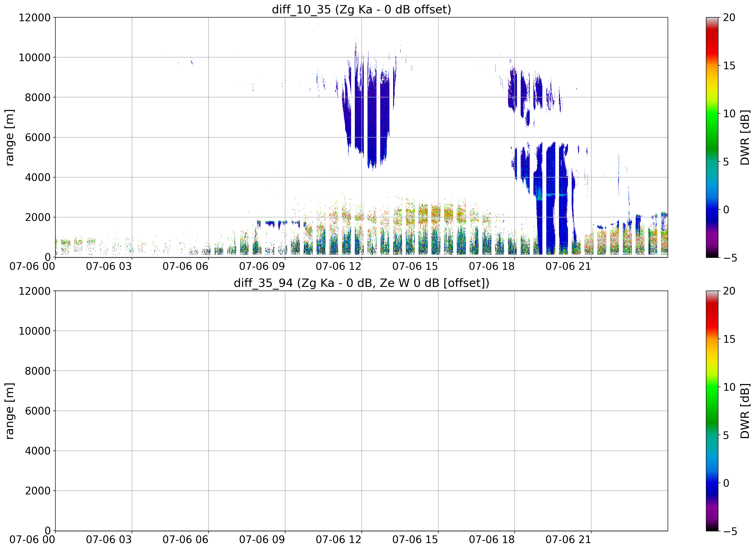Viewport: 756px width, 550px height.
Task: Click the 12000 tick on diff_10_35 y-axis
Action: 34,17
